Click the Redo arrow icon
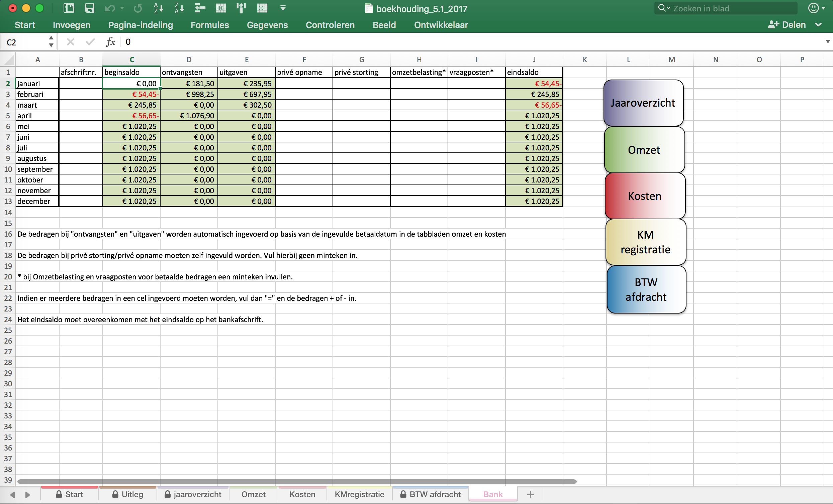Viewport: 833px width, 504px height. 137,8
